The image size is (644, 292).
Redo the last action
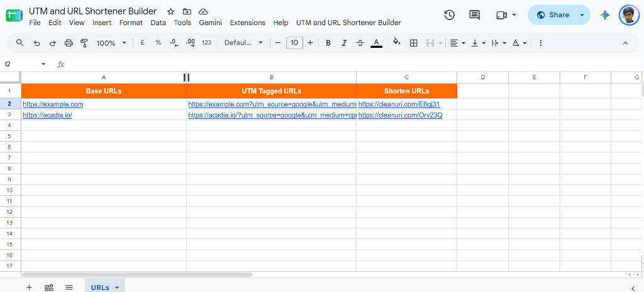tap(53, 43)
